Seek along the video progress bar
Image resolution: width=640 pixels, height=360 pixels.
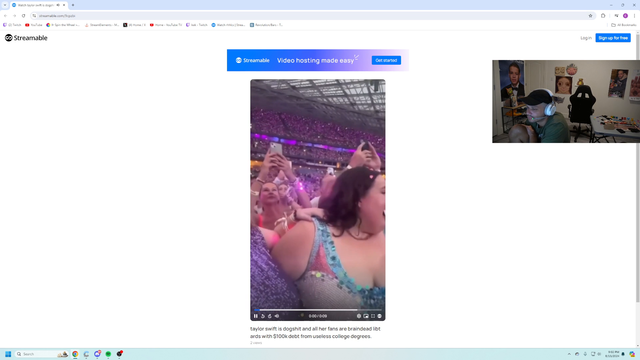coord(318,310)
